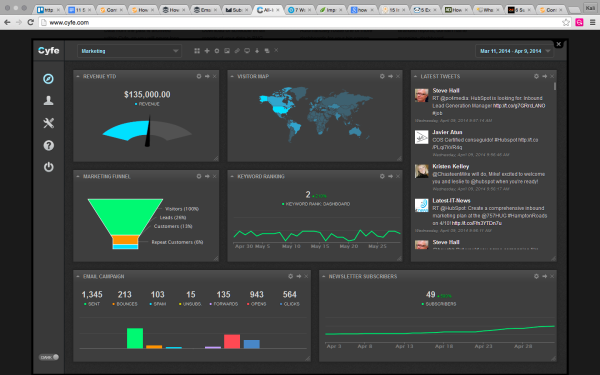This screenshot has height=375, width=600.
Task: Click the orange Customers segment of funnel
Action: point(125,240)
